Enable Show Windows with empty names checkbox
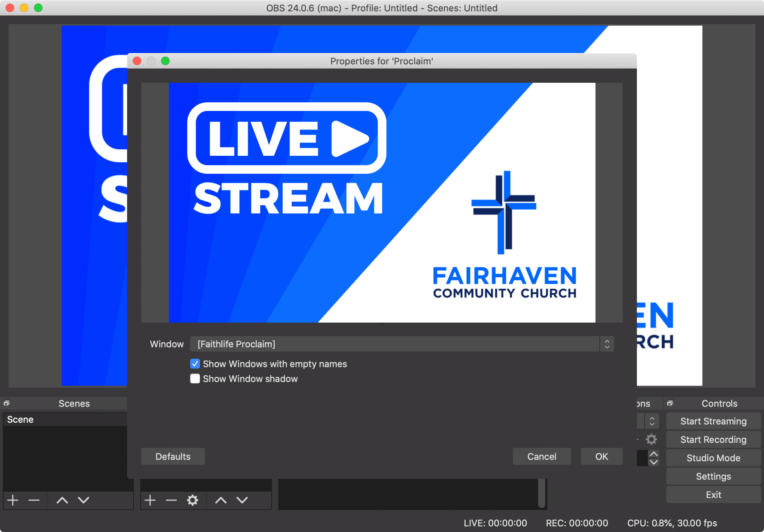Screen dimensions: 764x532 point(195,364)
